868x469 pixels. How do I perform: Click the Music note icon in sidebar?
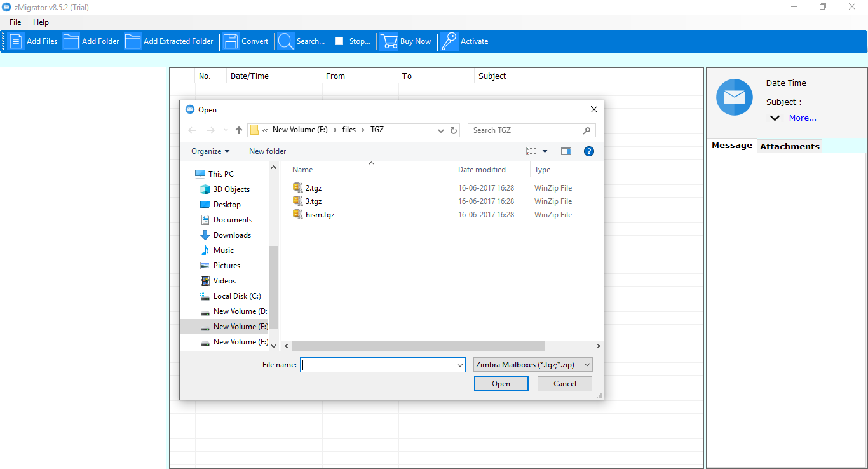pyautogui.click(x=205, y=250)
